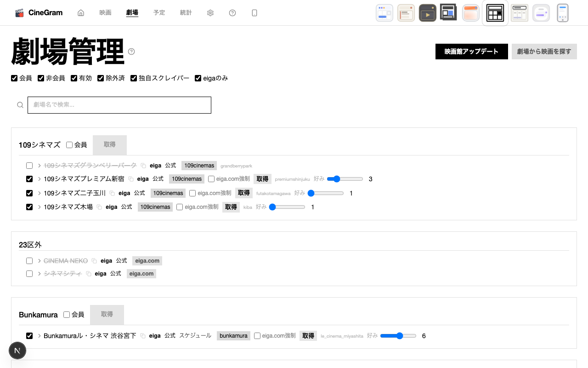Switch to the 映画 tab
Viewport: 588px width, 368px height.
(x=105, y=12)
